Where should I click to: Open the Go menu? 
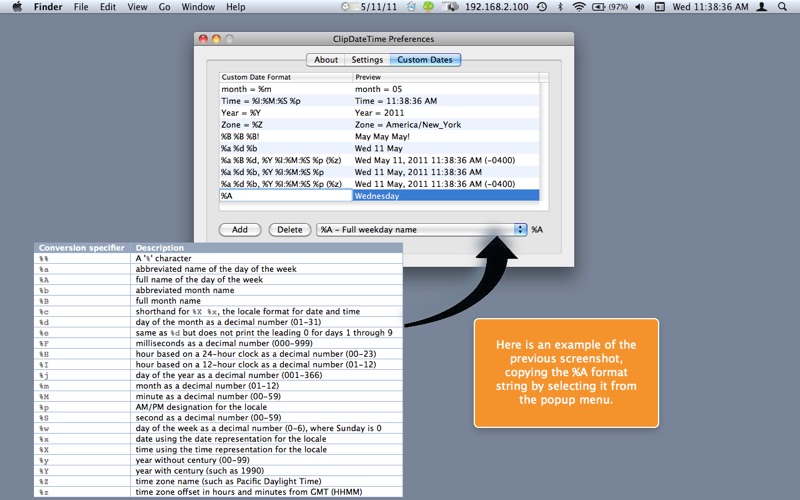point(164,7)
